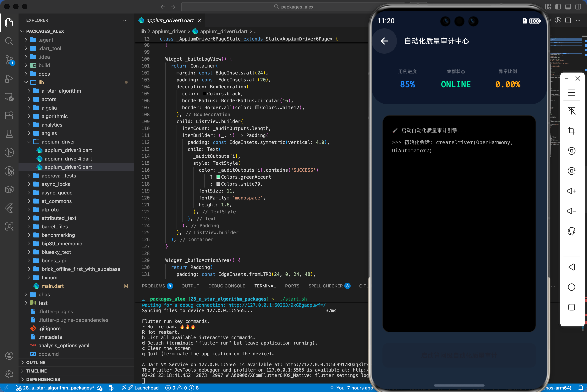Toggle the bottom panel layout button

coord(568,7)
